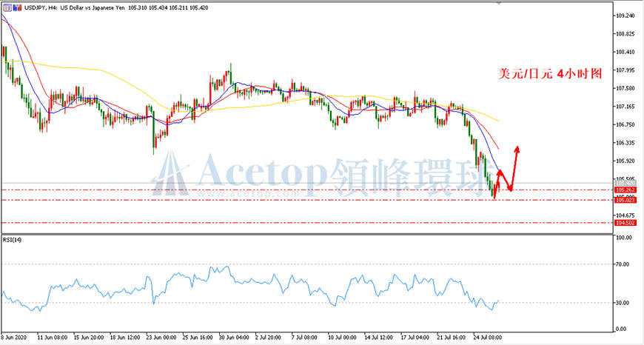Image resolution: width=644 pixels, height=345 pixels.
Task: Click the RSI 100.00 scale label
Action: point(623,238)
